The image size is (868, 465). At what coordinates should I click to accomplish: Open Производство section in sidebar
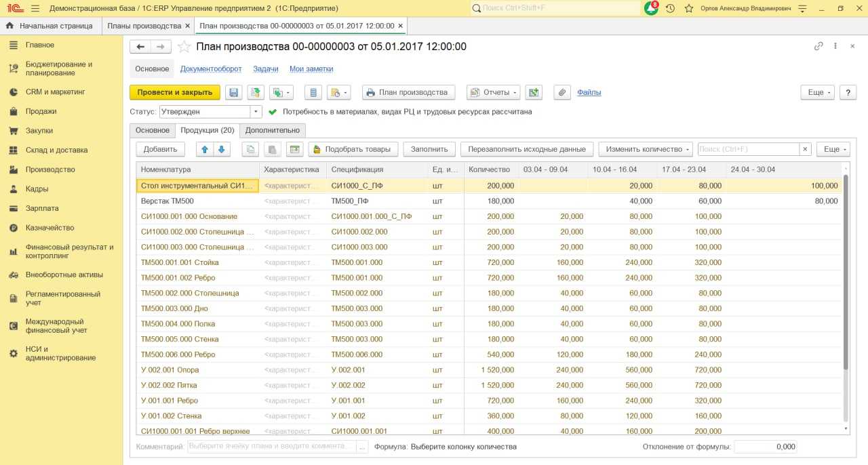[50, 169]
